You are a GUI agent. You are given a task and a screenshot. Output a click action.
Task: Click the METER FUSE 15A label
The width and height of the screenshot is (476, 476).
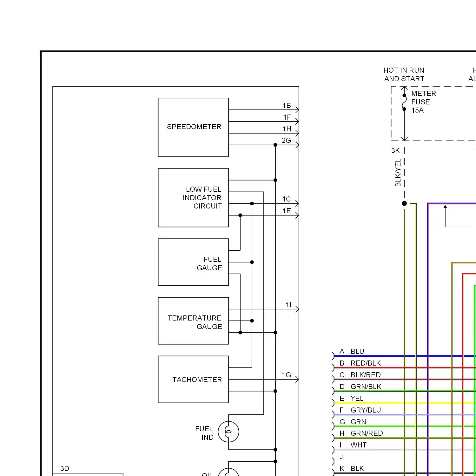coord(424,102)
